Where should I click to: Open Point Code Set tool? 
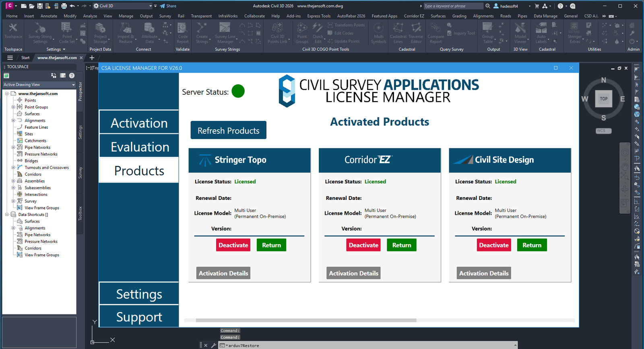coord(67,33)
